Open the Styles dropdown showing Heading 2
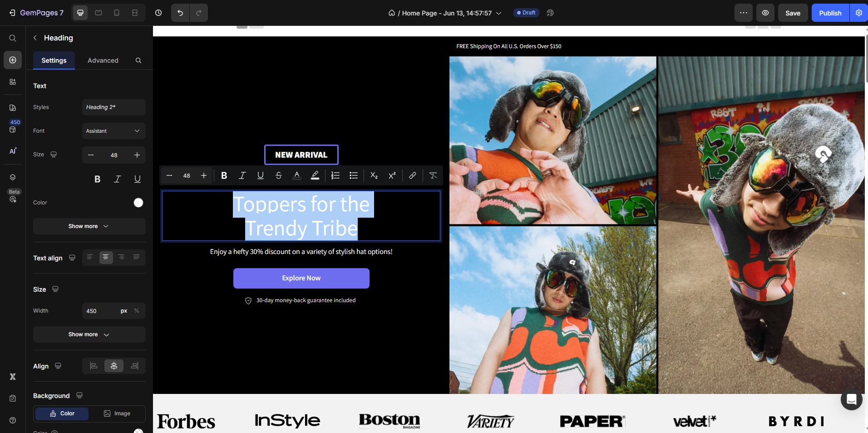868x433 pixels. pos(113,107)
